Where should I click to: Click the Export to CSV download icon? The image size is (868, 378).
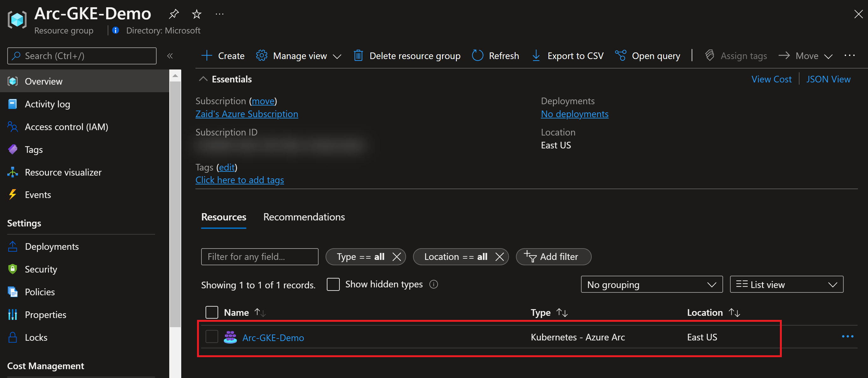point(536,56)
